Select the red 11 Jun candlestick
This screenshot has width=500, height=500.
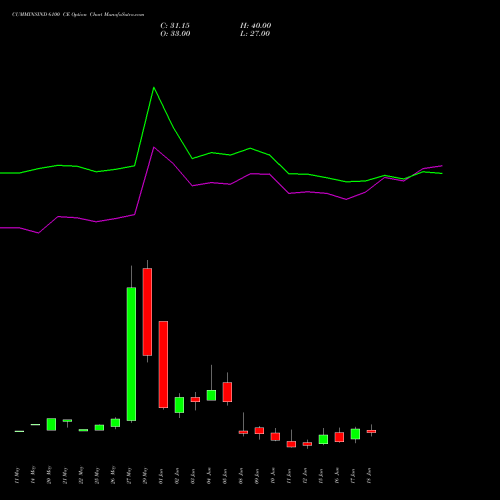coord(291,444)
